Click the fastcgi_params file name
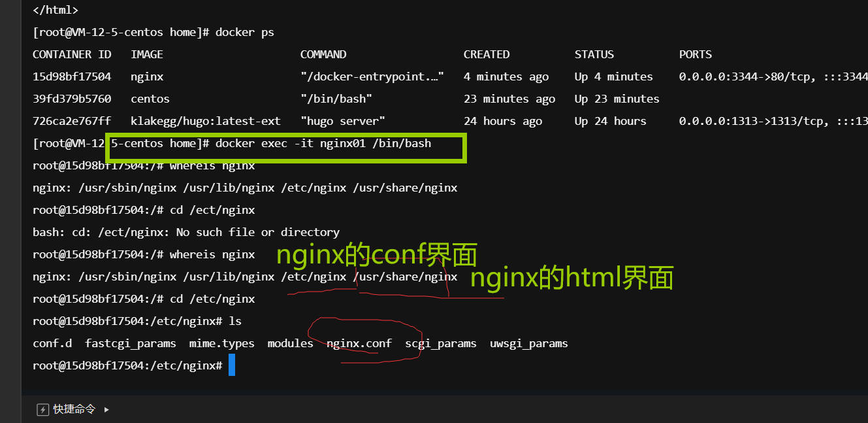Image resolution: width=868 pixels, height=423 pixels. coord(131,343)
